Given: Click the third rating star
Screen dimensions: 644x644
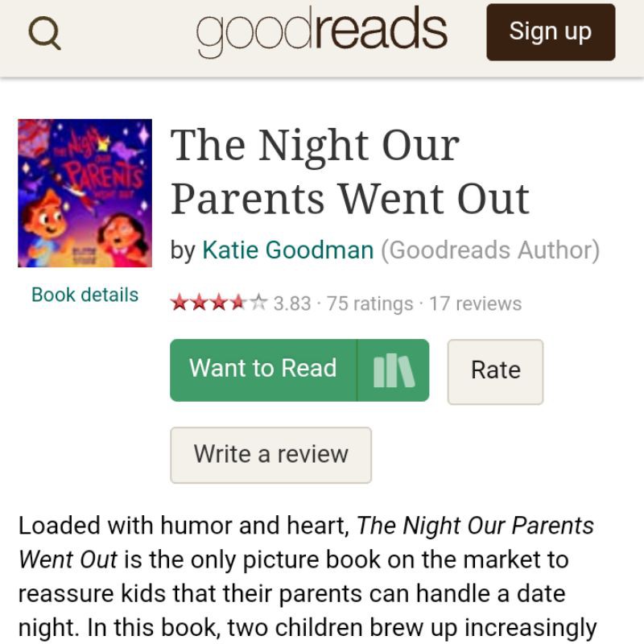Looking at the screenshot, I should [217, 303].
